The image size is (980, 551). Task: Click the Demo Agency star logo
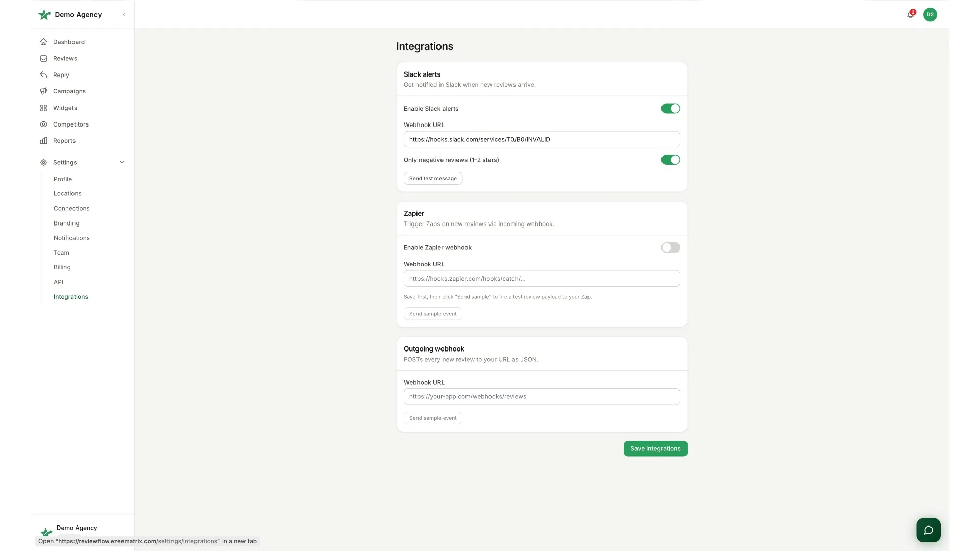point(44,15)
